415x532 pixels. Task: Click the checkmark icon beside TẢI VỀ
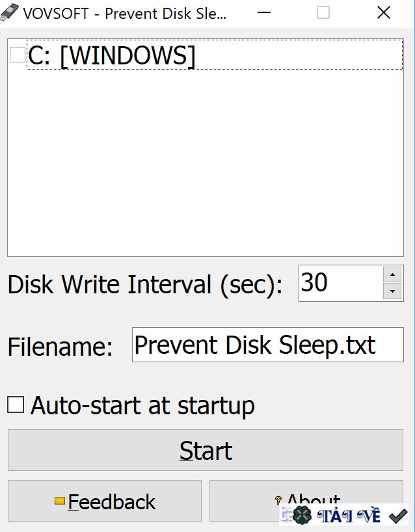pos(397,514)
